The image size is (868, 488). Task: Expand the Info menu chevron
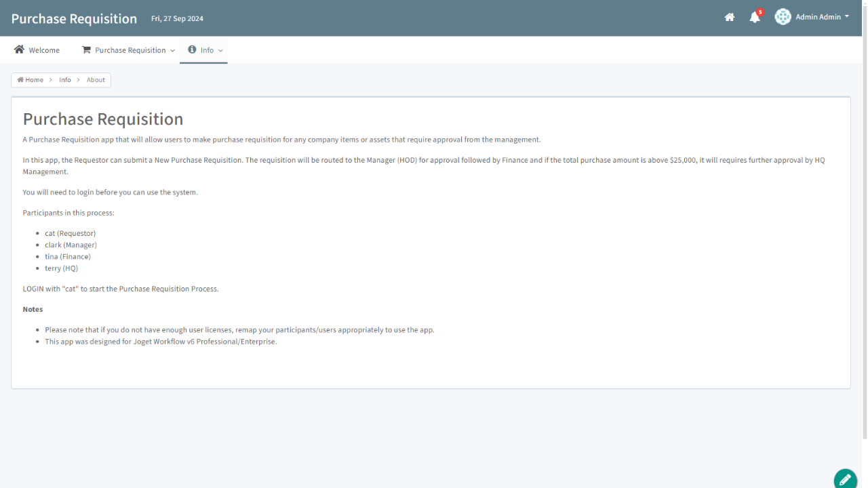pyautogui.click(x=220, y=51)
